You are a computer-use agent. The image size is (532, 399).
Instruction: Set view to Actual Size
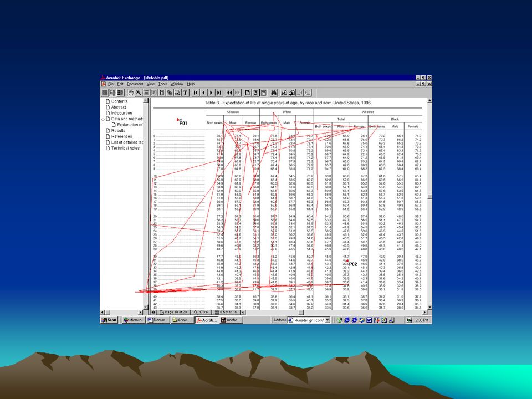[247, 93]
